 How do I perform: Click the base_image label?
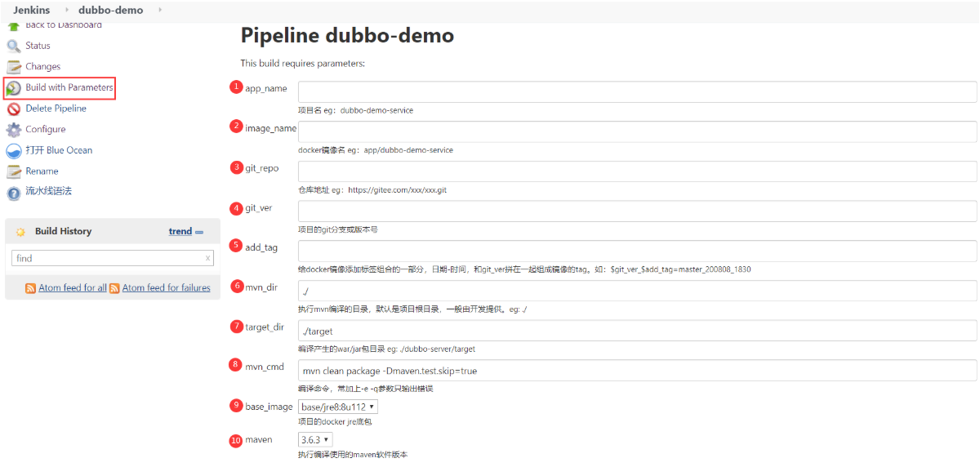pyautogui.click(x=269, y=407)
